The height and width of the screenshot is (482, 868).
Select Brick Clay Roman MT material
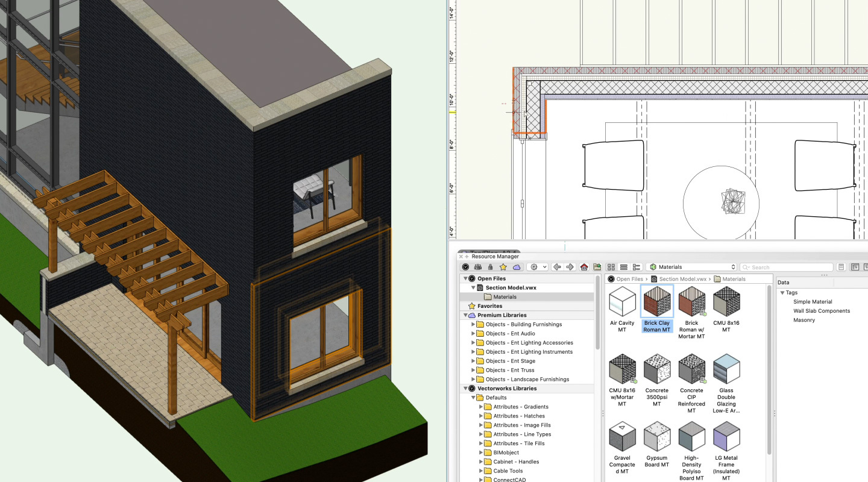[x=656, y=309]
